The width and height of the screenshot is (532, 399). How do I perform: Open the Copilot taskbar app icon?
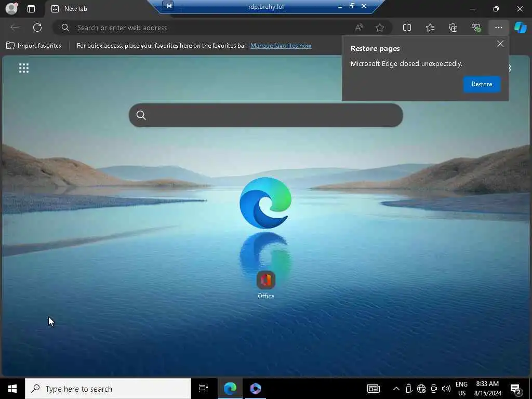point(255,389)
